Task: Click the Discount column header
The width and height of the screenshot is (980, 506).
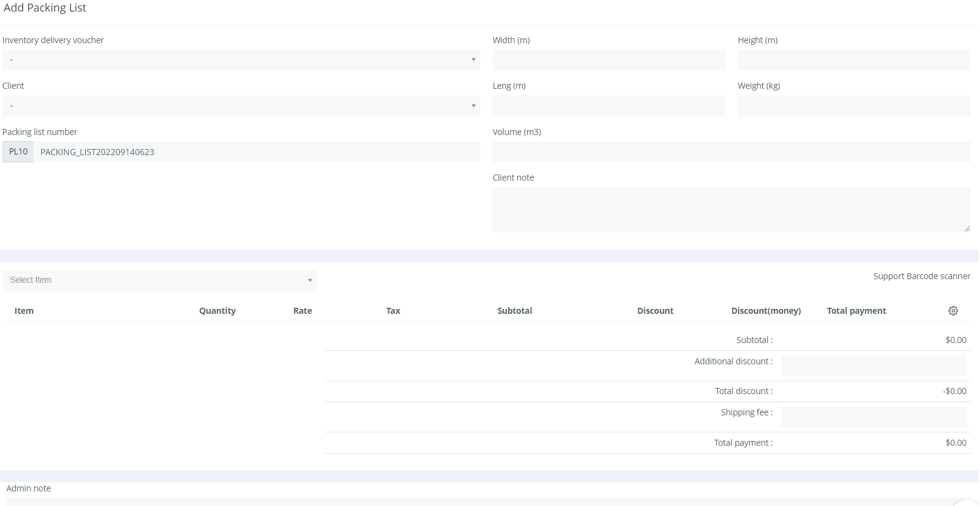Action: (655, 311)
